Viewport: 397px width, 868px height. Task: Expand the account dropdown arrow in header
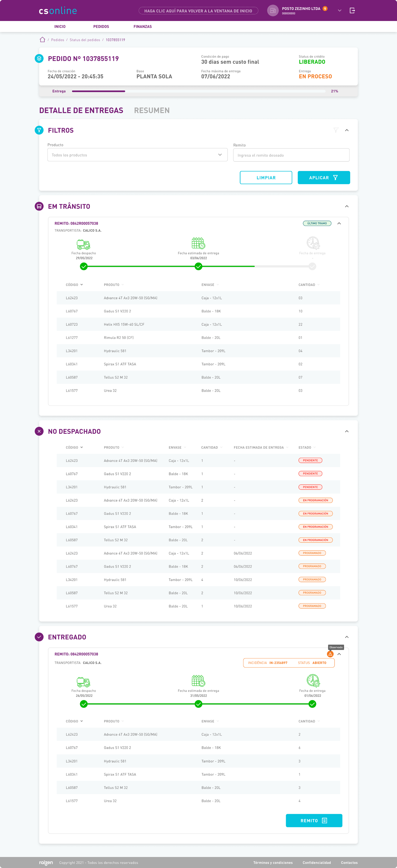tap(339, 10)
